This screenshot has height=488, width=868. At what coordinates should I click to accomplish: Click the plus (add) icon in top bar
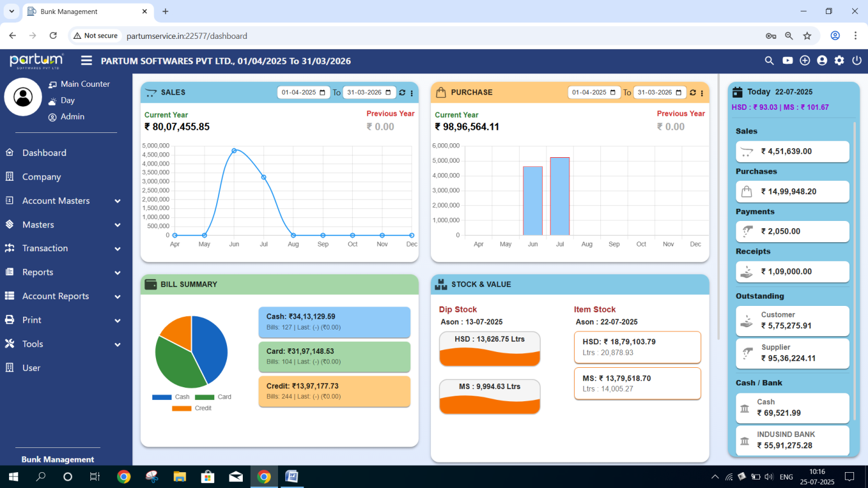pos(804,60)
